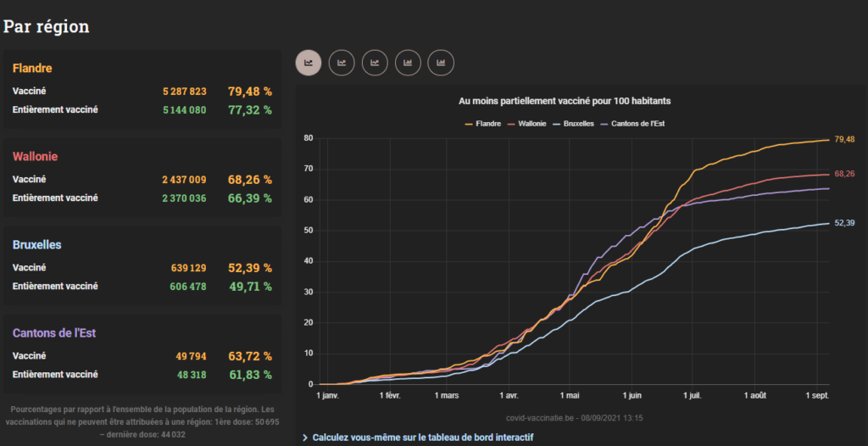This screenshot has width=868, height=446.
Task: Switch to the second line chart icon
Action: pos(342,62)
